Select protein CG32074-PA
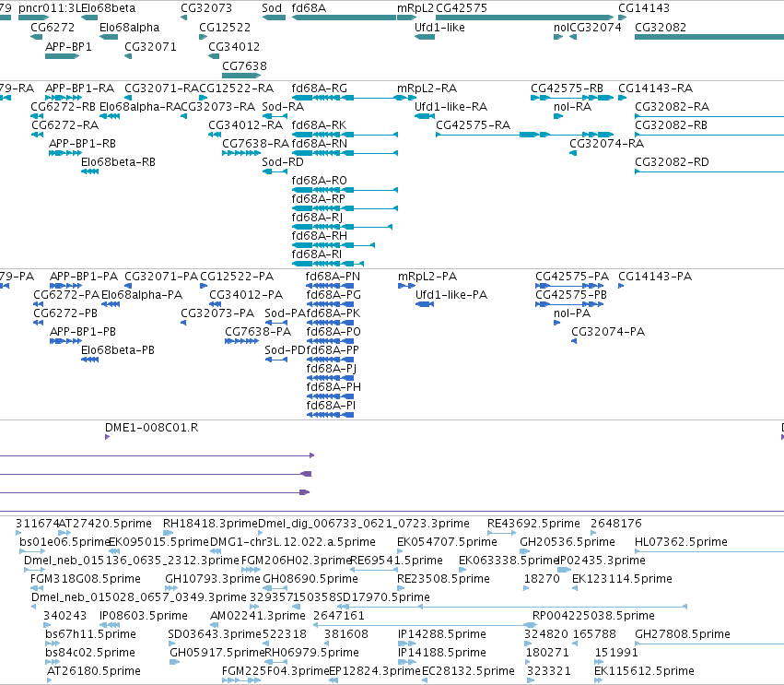This screenshot has height=685, width=784. [x=608, y=332]
